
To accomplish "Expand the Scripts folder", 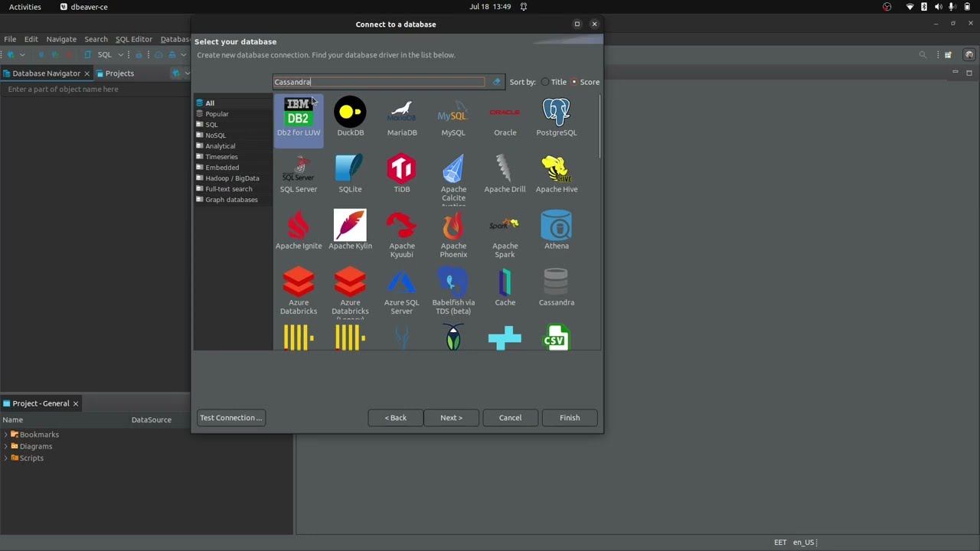I will click(6, 458).
